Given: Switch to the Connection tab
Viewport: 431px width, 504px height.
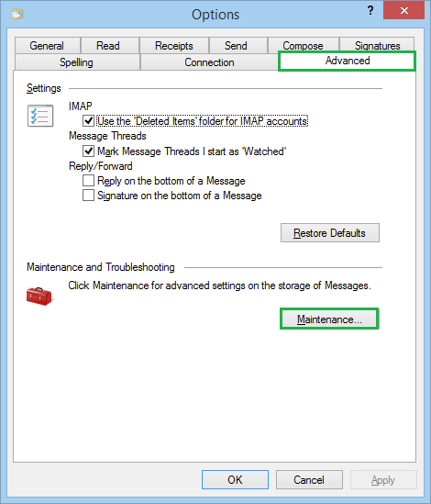Looking at the screenshot, I should click(x=209, y=62).
